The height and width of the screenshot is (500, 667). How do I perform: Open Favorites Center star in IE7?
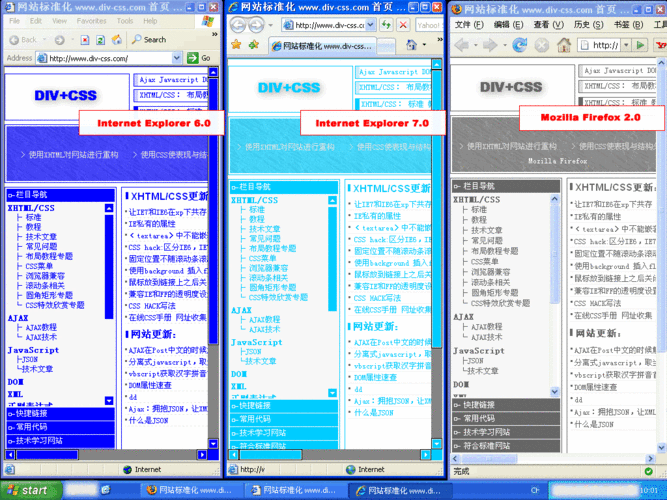pyautogui.click(x=236, y=44)
